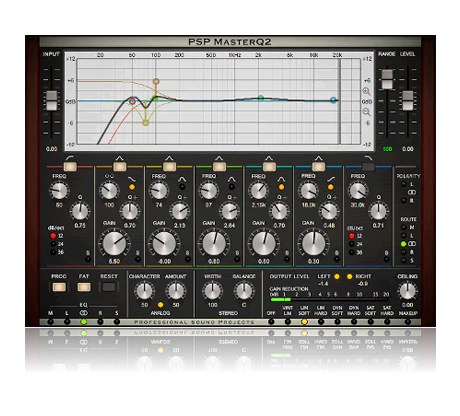The image size is (460, 416).
Task: Click the bell shape icon in the green band
Action: [x=231, y=180]
